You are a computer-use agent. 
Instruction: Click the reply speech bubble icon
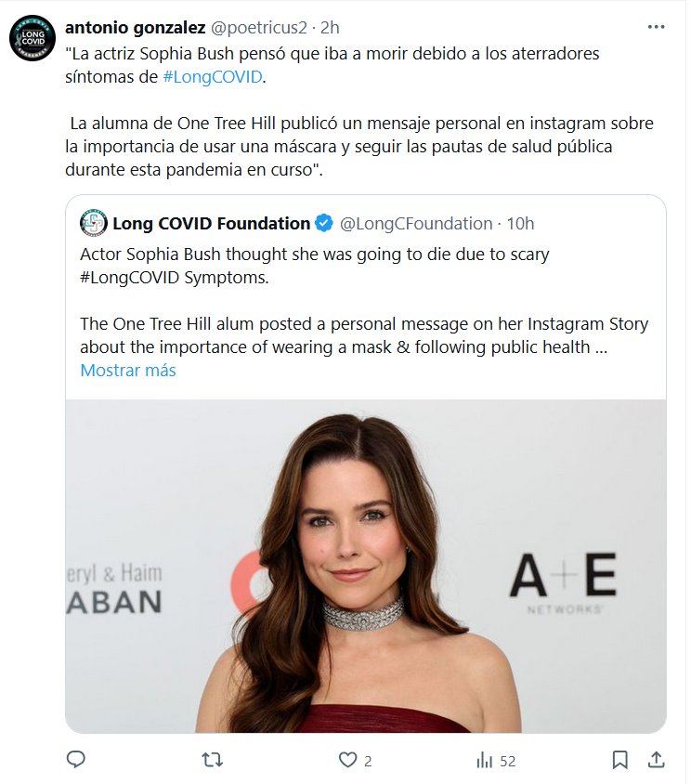pyautogui.click(x=76, y=760)
